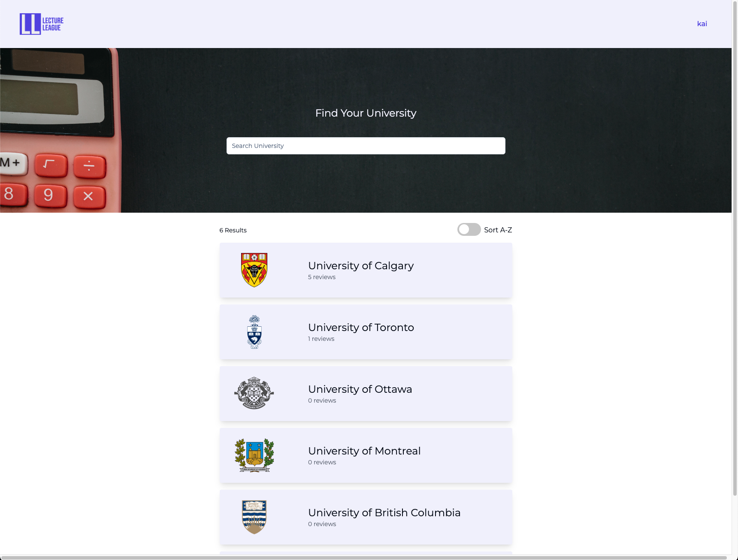The width and height of the screenshot is (738, 560).
Task: Click the University of Toronto crest
Action: pyautogui.click(x=254, y=332)
